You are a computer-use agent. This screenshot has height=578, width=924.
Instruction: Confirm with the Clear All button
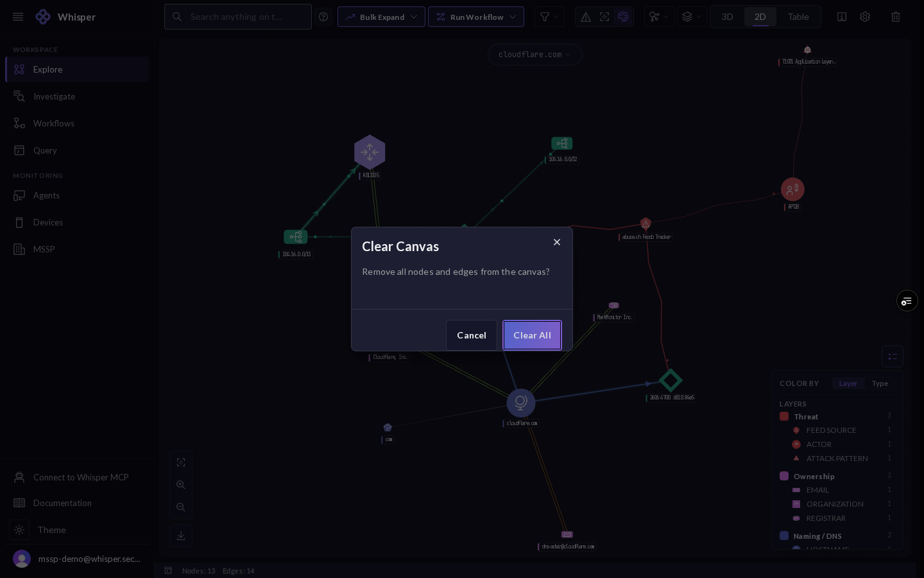click(x=532, y=335)
